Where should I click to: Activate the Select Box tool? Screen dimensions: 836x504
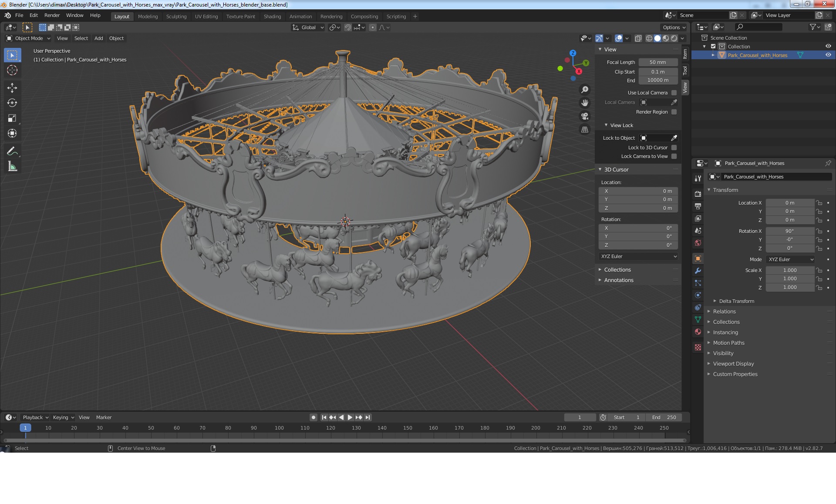coord(12,55)
